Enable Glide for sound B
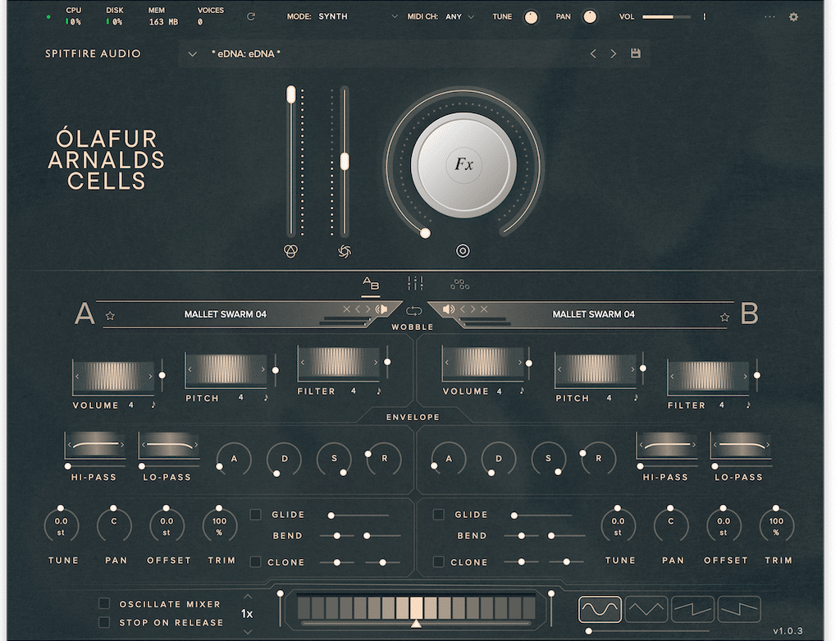Image resolution: width=840 pixels, height=641 pixels. coord(439,515)
